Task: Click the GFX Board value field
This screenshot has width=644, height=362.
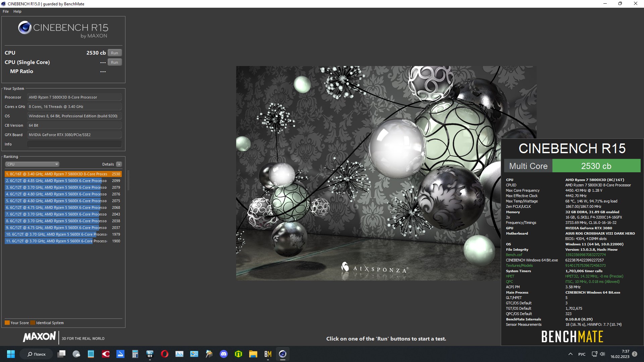Action: (74, 135)
